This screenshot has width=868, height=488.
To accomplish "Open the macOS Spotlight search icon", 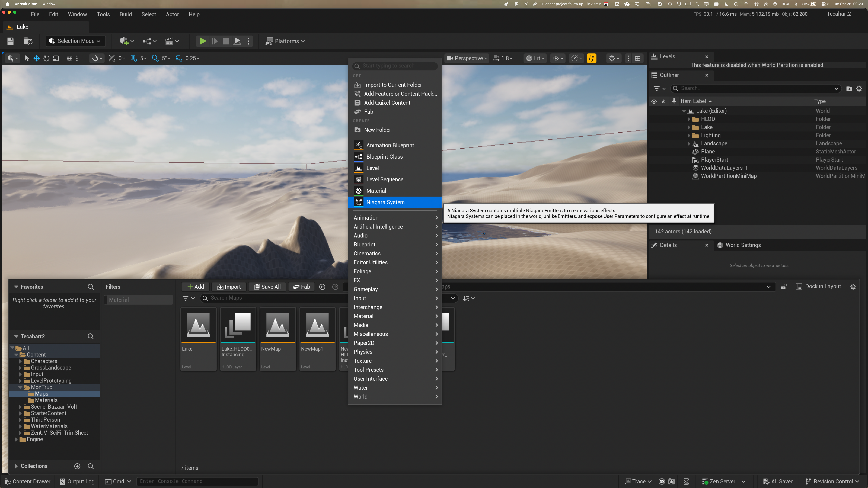I will [x=697, y=4].
